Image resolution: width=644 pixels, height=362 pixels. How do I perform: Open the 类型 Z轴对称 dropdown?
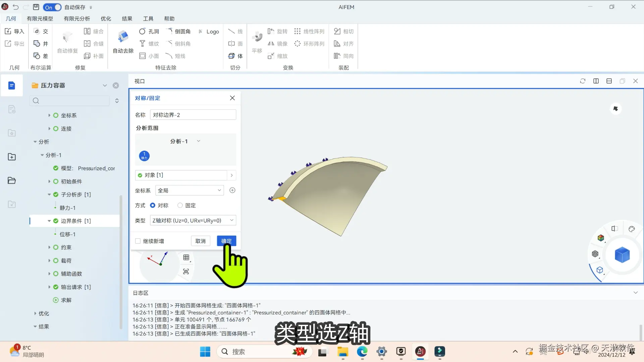point(193,220)
